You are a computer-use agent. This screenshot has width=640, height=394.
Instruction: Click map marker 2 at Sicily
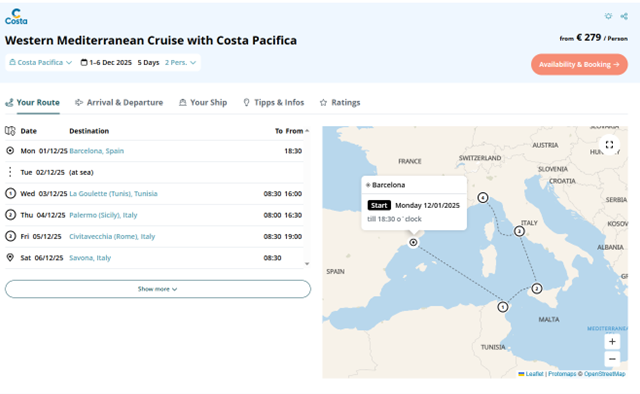point(537,288)
